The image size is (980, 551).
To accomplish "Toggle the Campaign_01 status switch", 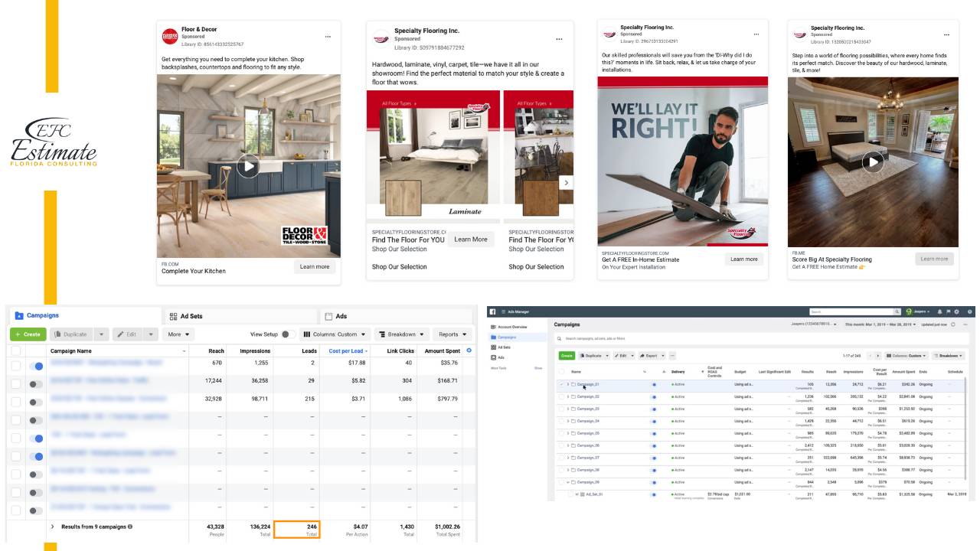I will [x=654, y=384].
